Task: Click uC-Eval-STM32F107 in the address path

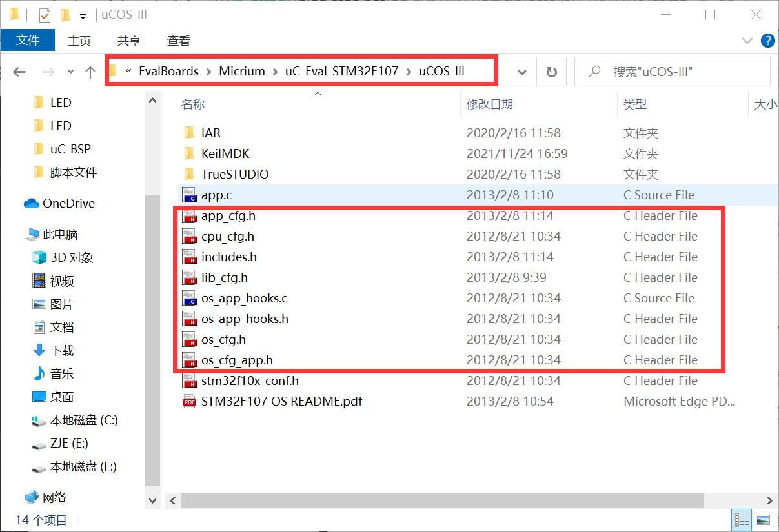Action: point(342,71)
